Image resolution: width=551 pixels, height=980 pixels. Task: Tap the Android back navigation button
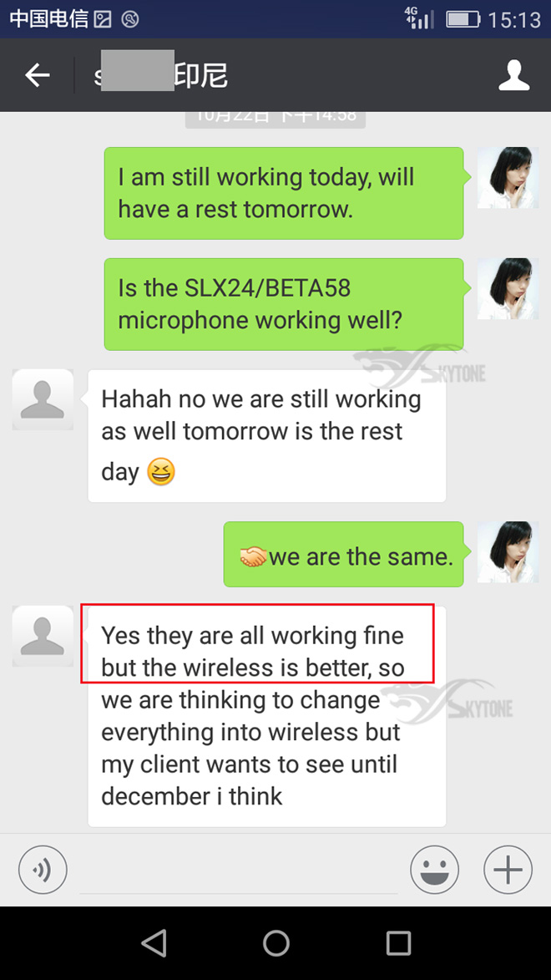pos(154,942)
